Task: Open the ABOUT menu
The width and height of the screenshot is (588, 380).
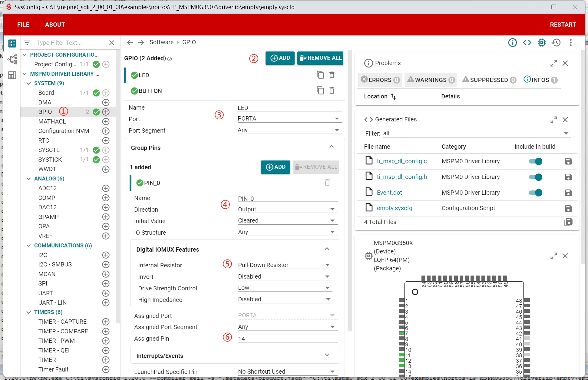Action: 55,25
